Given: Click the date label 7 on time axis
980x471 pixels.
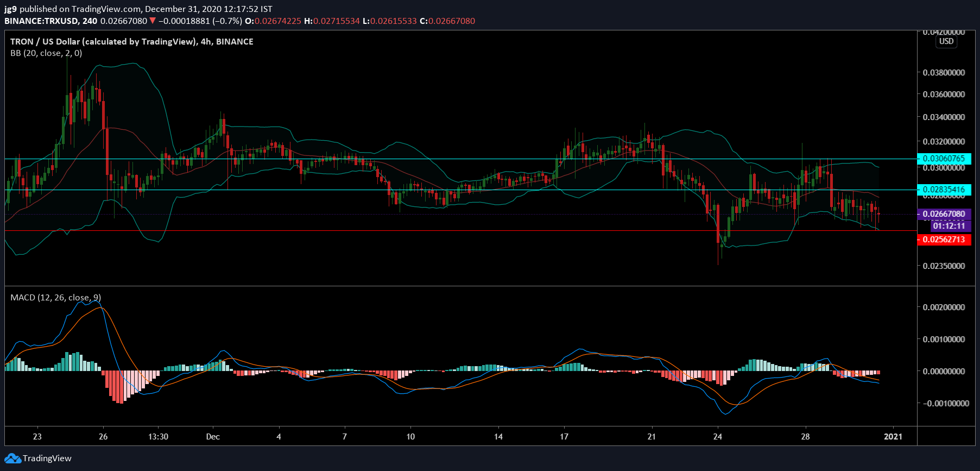Looking at the screenshot, I should pos(345,437).
